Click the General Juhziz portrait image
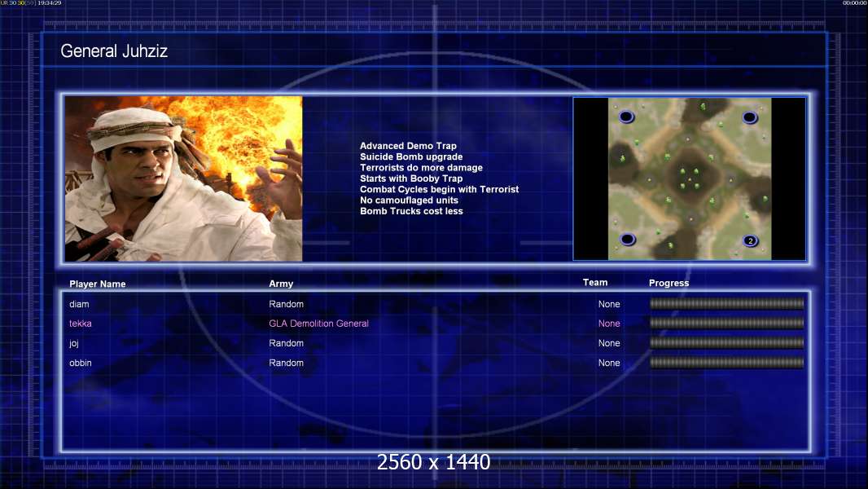Screen dimensions: 868x489 pos(184,178)
